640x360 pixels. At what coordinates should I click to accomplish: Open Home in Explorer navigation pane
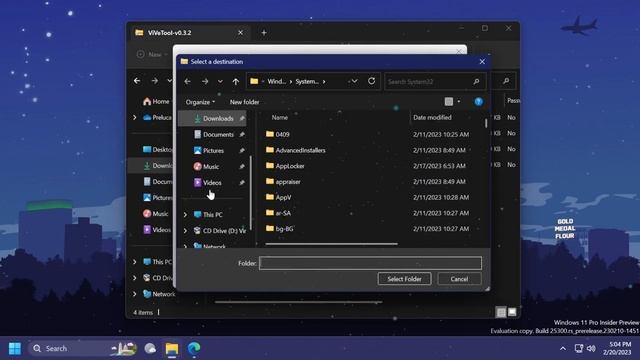(x=156, y=101)
